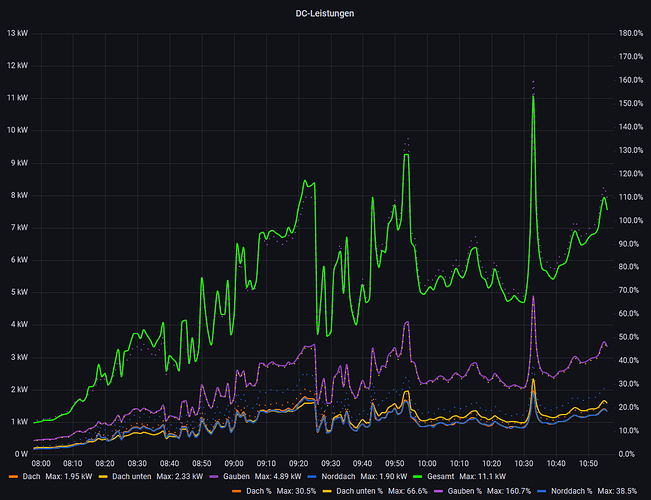Click the 'Max: 1.95 kW' value for Dach
The height and width of the screenshot is (500, 651).
pyautogui.click(x=69, y=476)
